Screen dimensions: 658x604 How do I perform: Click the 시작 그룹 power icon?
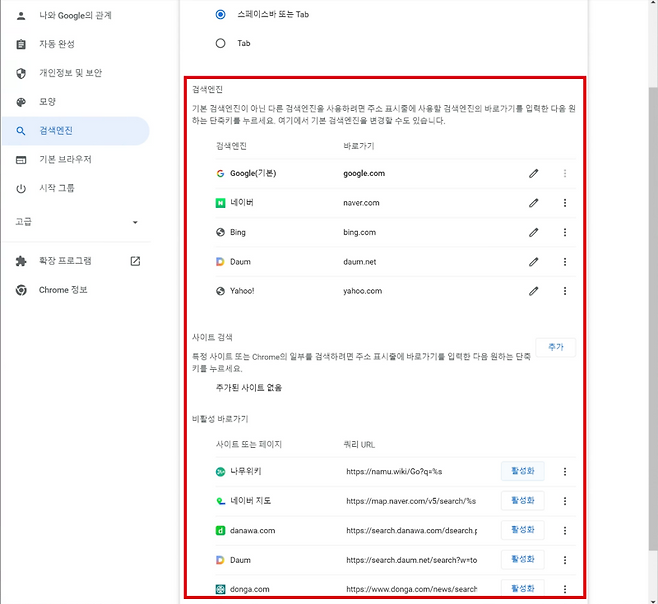(x=21, y=188)
